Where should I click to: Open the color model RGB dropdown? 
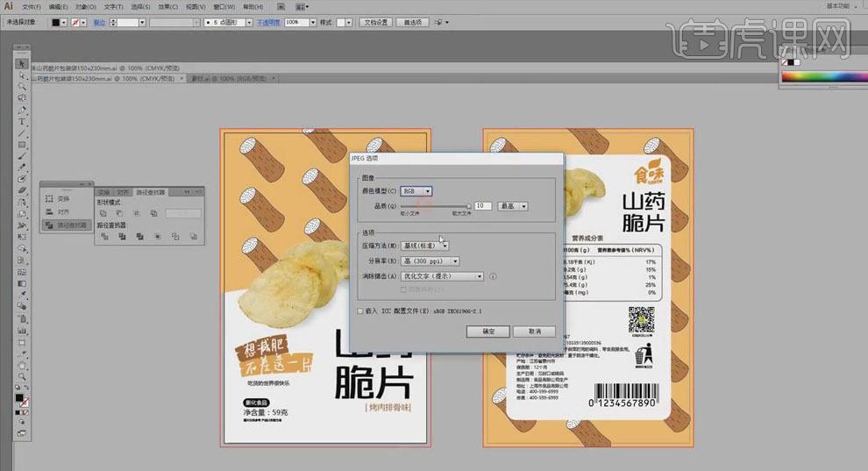pos(416,191)
